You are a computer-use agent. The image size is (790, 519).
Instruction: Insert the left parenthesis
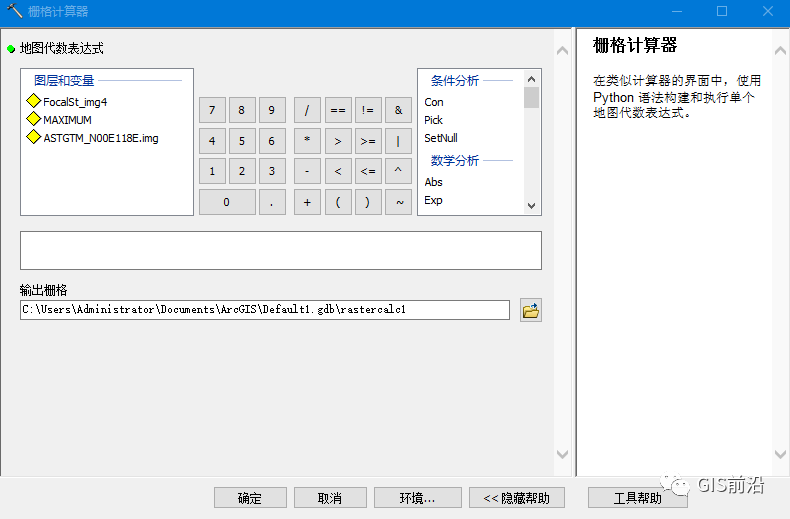[x=338, y=202]
